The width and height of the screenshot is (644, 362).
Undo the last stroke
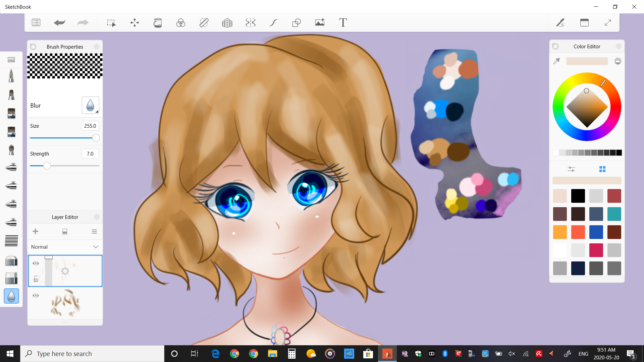(x=59, y=22)
